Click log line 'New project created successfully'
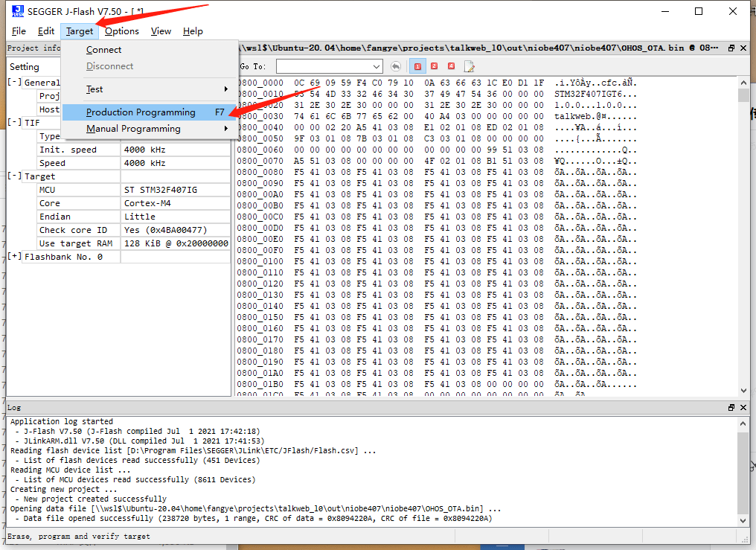 pos(95,499)
